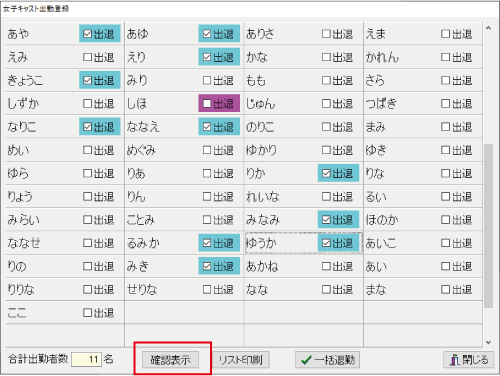The height and width of the screenshot is (376, 500).
Task: Uncheck 出退 checkbox for みなみ
Action: (326, 220)
